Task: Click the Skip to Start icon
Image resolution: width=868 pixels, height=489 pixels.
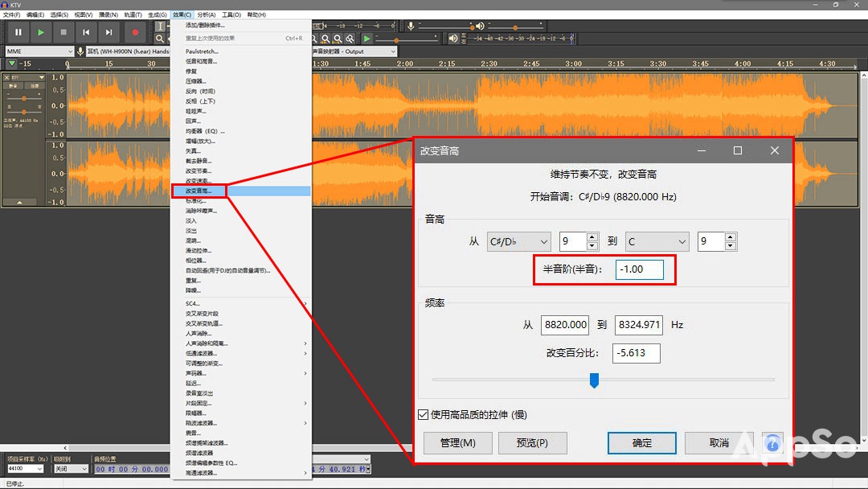Action: tap(86, 32)
